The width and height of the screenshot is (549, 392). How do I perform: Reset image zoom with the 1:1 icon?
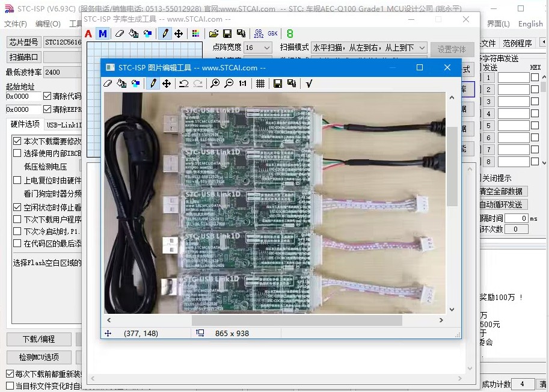click(243, 84)
